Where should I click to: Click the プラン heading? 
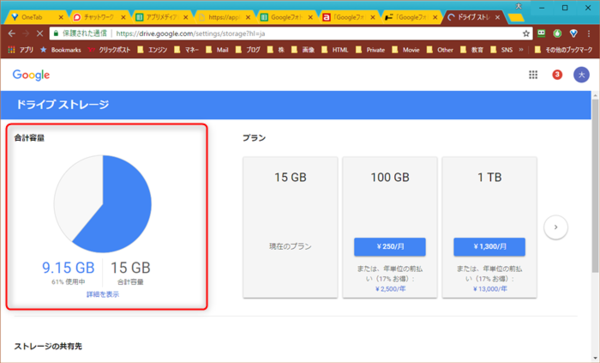point(254,138)
